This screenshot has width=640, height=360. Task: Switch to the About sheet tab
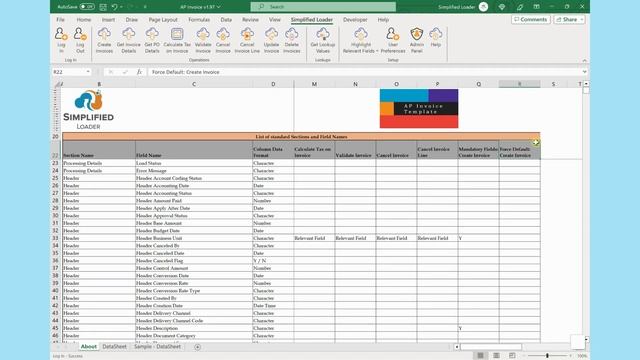[89, 347]
